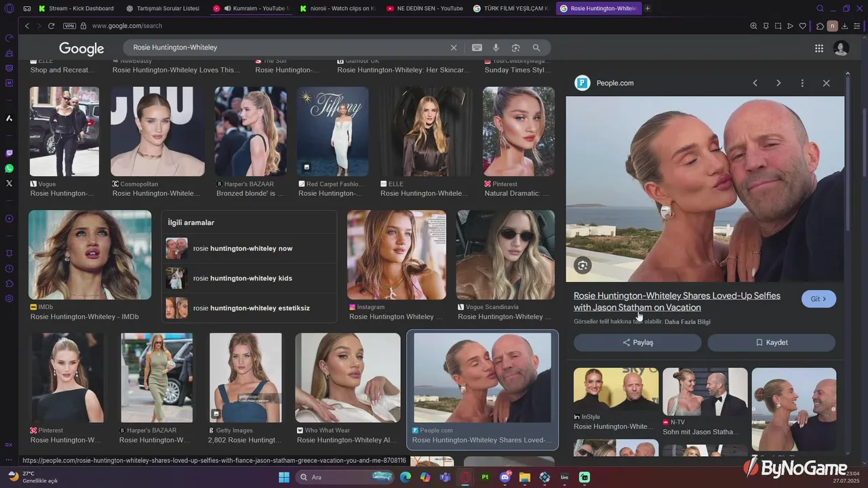The height and width of the screenshot is (488, 868).
Task: Open the Vogue Scandinavia image thumbnail
Action: coord(505,255)
